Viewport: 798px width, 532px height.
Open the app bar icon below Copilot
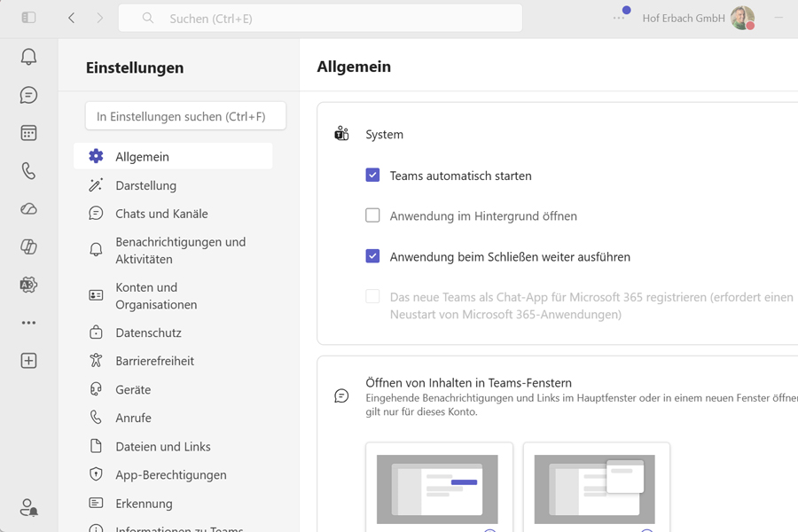point(28,285)
